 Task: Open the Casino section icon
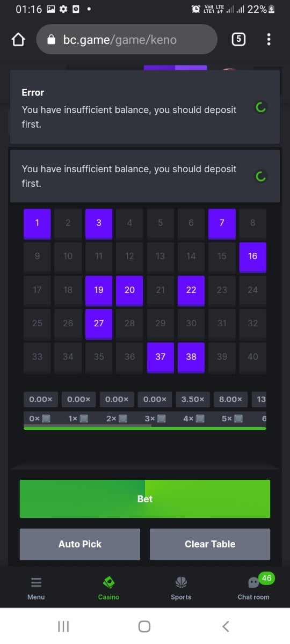coord(108,582)
